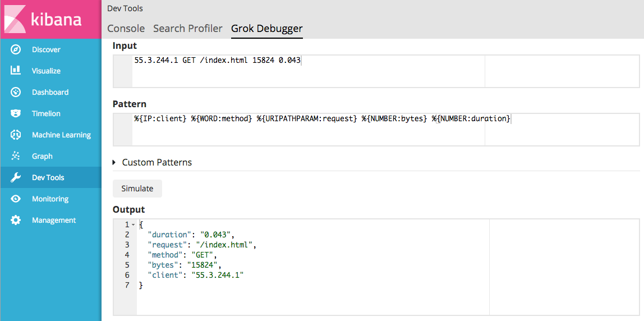Open Monitoring via eye icon
Viewport: 644px width, 321px height.
16,199
